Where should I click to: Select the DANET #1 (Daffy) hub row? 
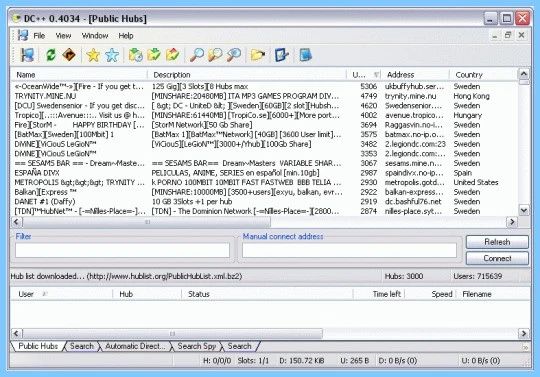point(265,202)
